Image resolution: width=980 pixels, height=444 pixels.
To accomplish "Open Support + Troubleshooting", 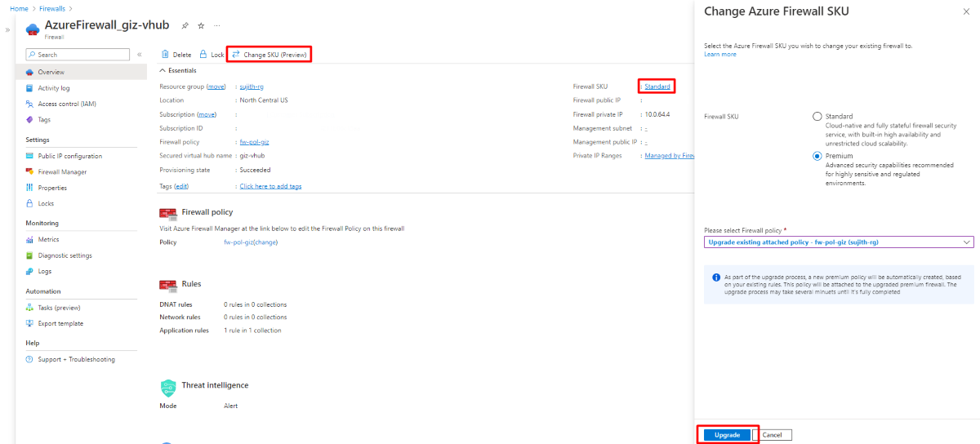I will click(77, 359).
